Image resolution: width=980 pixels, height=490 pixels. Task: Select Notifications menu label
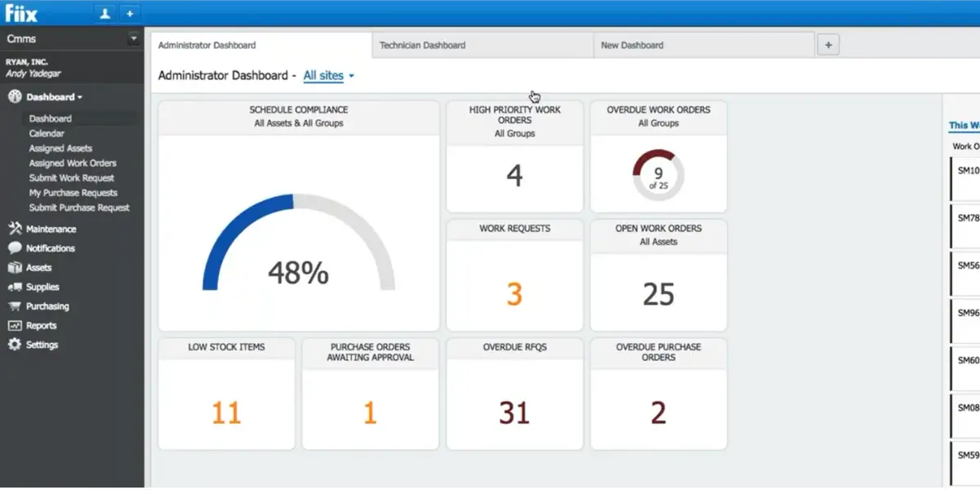pos(51,248)
